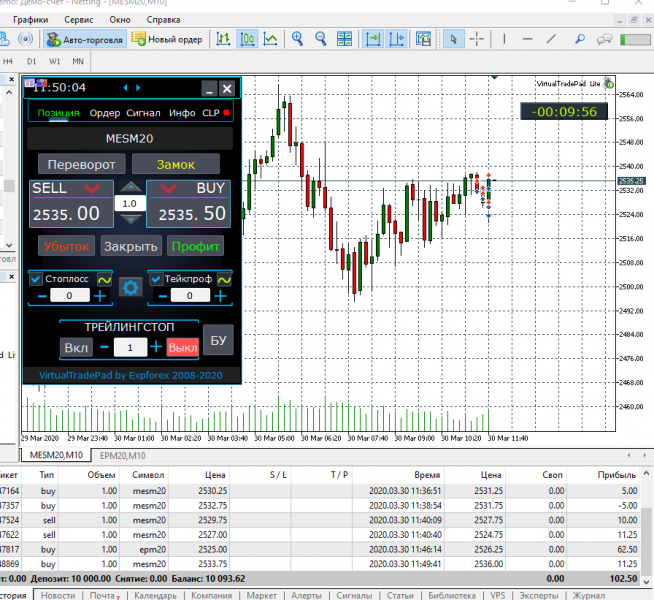
Task: Click the lot size field 1.0
Action: pos(130,203)
